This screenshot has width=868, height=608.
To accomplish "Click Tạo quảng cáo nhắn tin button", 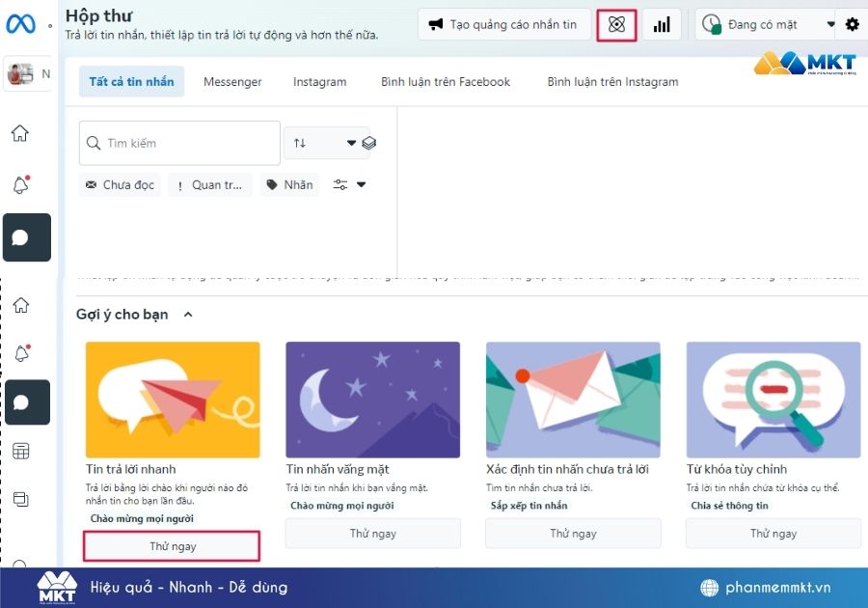I will 504,24.
